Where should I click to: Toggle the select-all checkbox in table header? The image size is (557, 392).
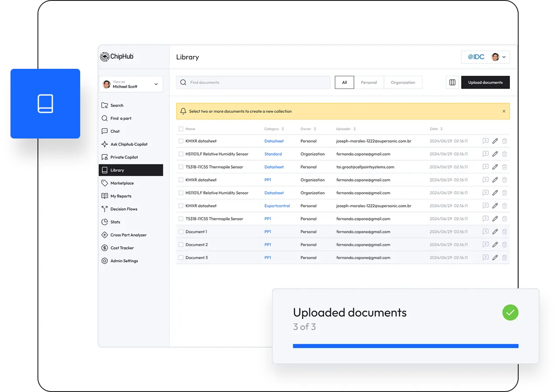[181, 129]
